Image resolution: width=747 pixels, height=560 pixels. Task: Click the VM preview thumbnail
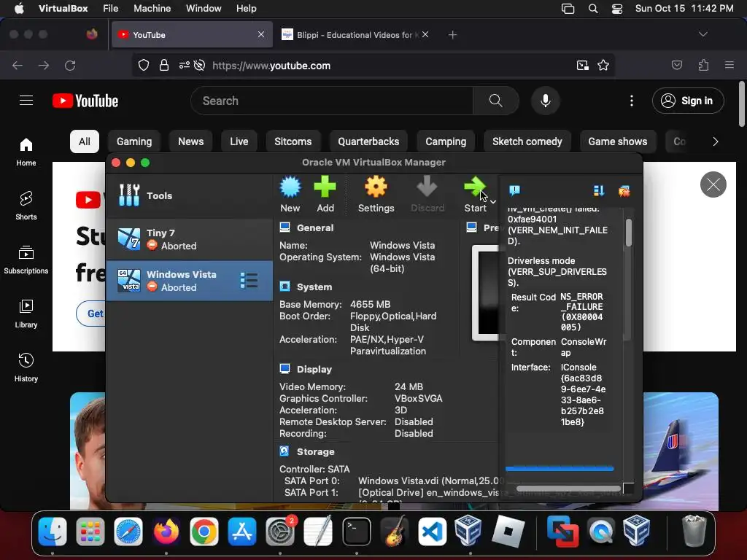[485, 292]
